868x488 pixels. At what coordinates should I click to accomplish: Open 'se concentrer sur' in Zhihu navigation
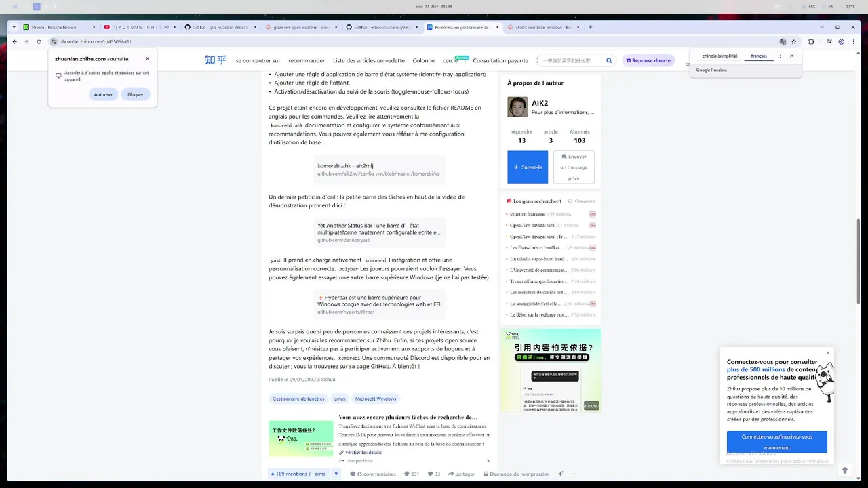click(x=258, y=60)
